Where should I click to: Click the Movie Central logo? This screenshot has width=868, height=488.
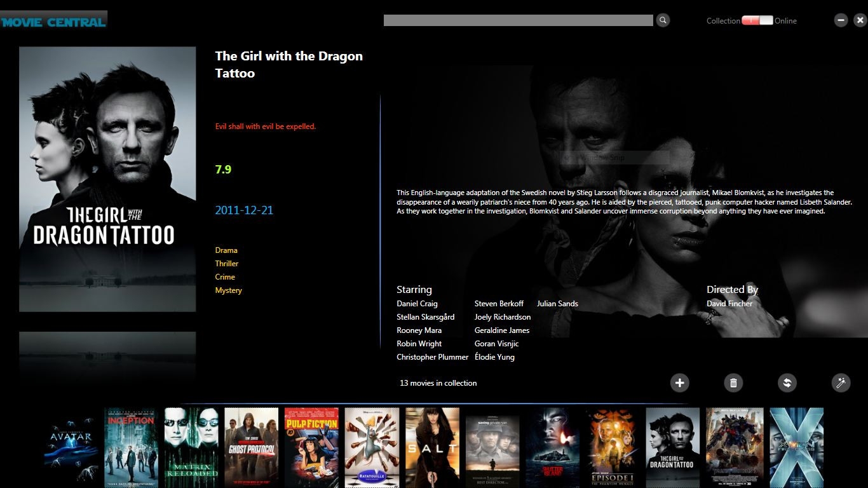(54, 21)
